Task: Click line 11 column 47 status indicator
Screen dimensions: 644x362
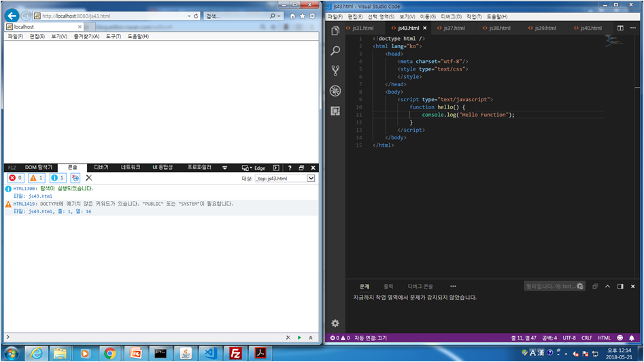Action: coord(524,338)
